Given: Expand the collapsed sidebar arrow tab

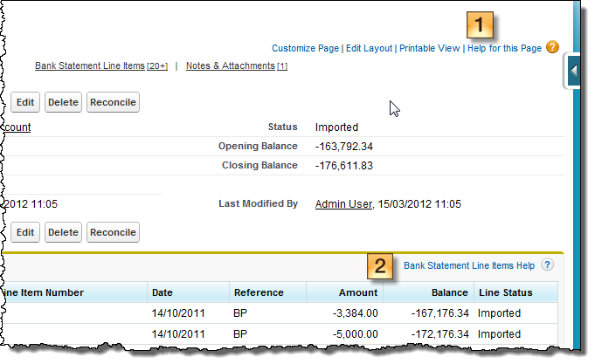Looking at the screenshot, I should coord(574,71).
